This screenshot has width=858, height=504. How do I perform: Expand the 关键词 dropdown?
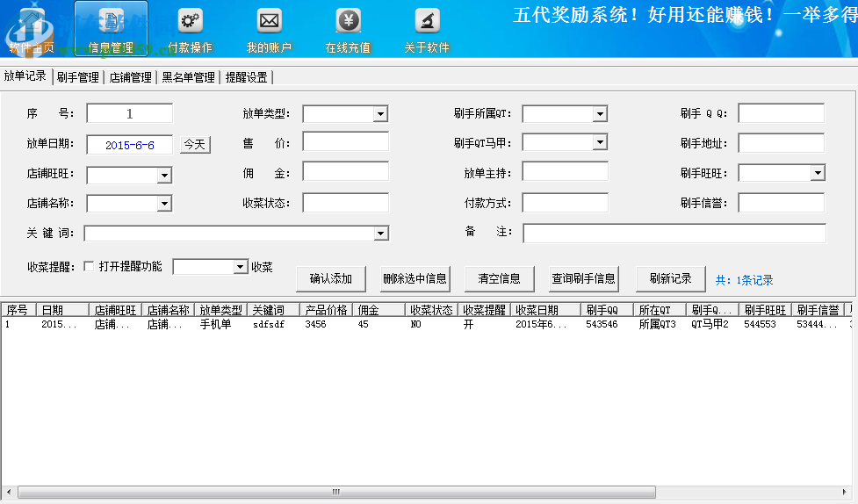point(381,234)
